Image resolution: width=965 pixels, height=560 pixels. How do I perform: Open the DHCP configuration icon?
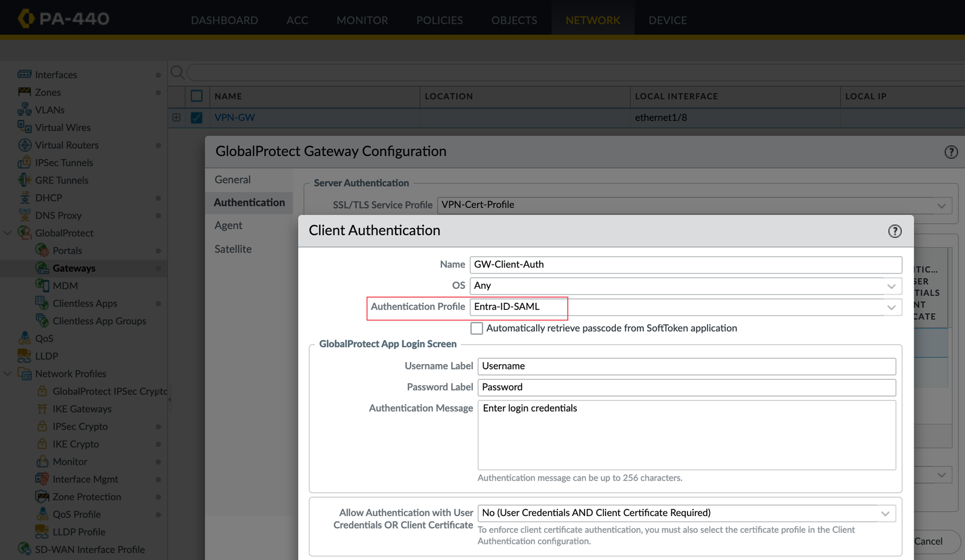24,197
